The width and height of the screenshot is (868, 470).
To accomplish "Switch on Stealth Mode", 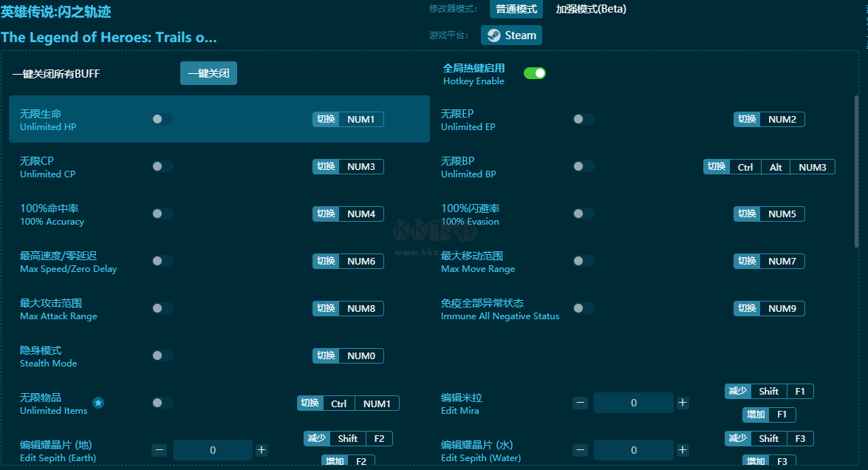I will pos(163,355).
